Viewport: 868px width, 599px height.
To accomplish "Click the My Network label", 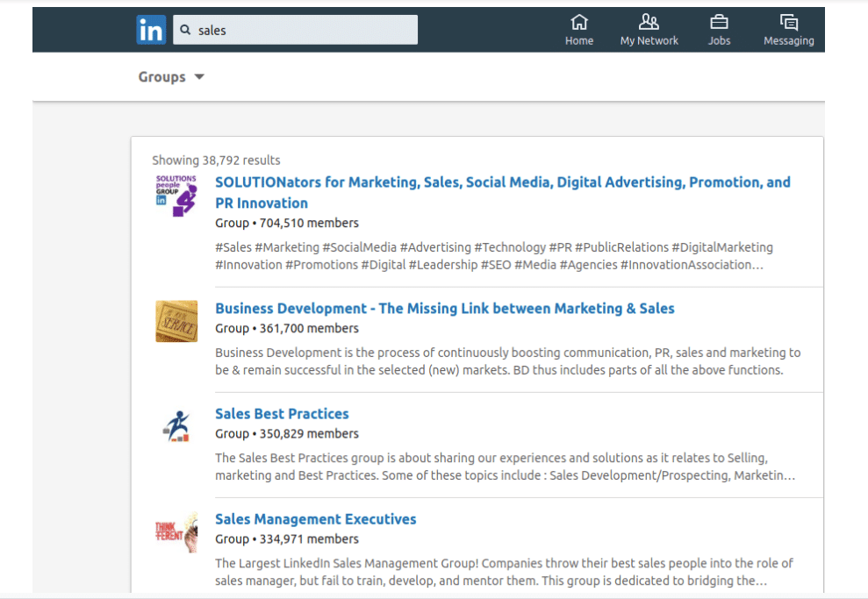I will pyautogui.click(x=649, y=41).
